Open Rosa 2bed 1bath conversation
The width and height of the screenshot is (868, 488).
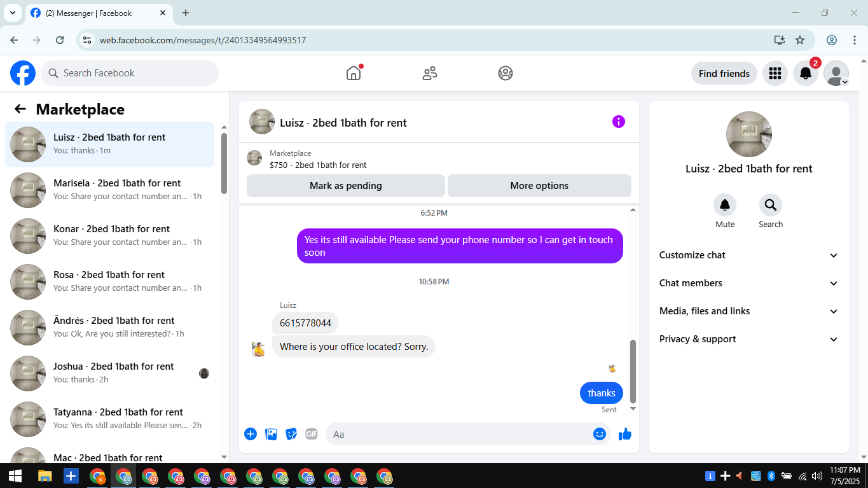[109, 282]
